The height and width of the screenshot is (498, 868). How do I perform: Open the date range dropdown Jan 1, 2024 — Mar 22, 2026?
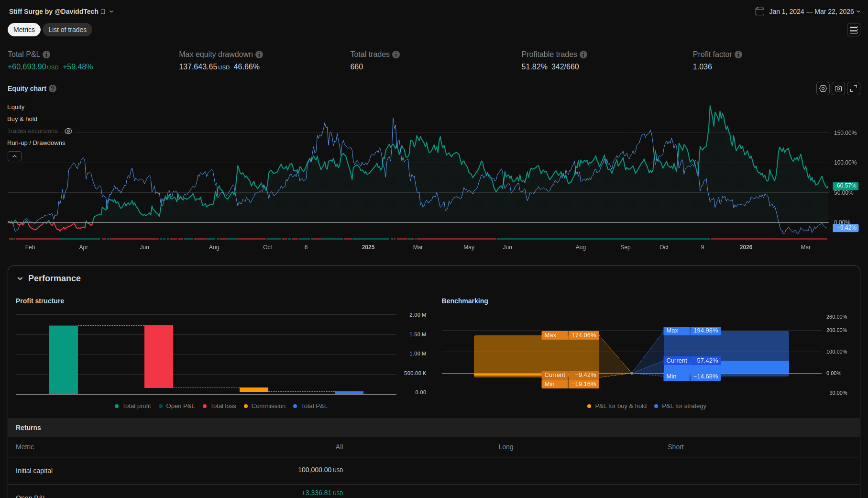(811, 11)
